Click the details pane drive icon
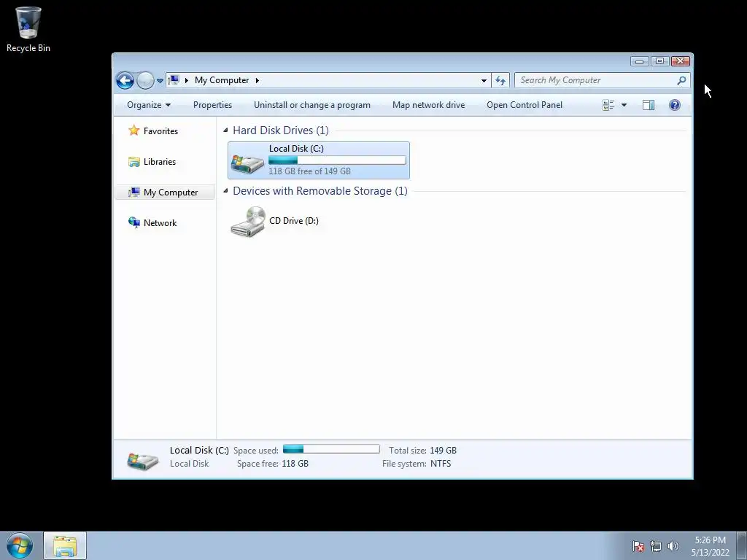The height and width of the screenshot is (560, 747). pos(142,460)
